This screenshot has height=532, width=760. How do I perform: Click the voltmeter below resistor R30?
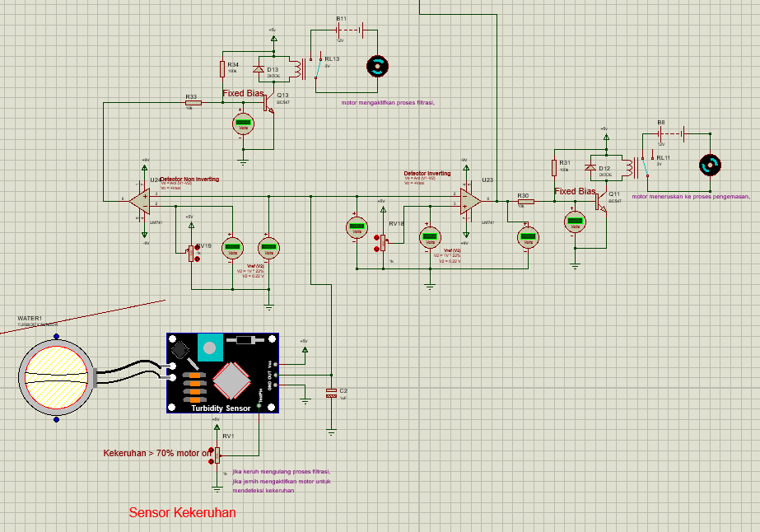529,238
